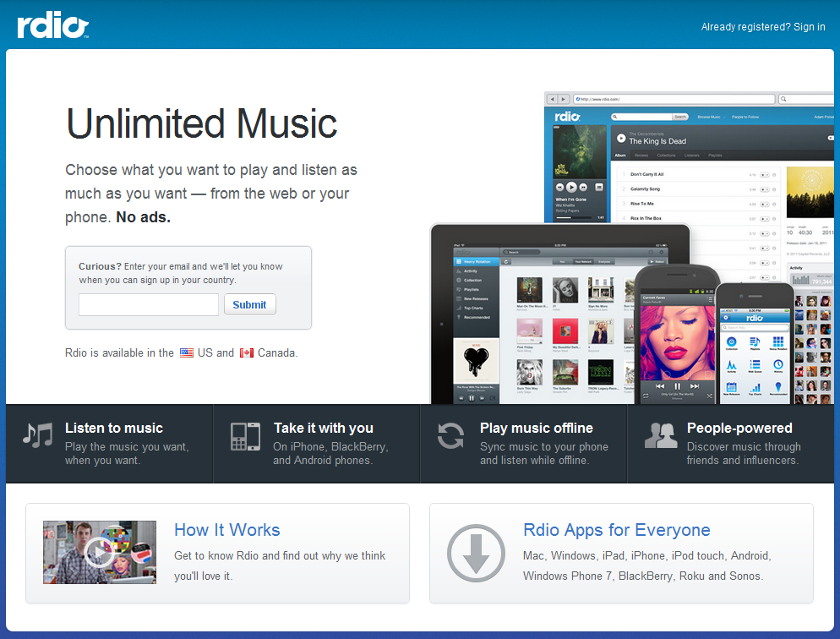Play the How It Works video thumbnail
This screenshot has width=840, height=639.
point(100,552)
